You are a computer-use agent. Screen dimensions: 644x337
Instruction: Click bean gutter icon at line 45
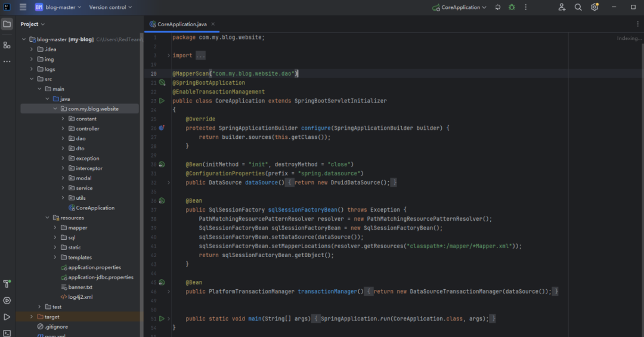[162, 282]
